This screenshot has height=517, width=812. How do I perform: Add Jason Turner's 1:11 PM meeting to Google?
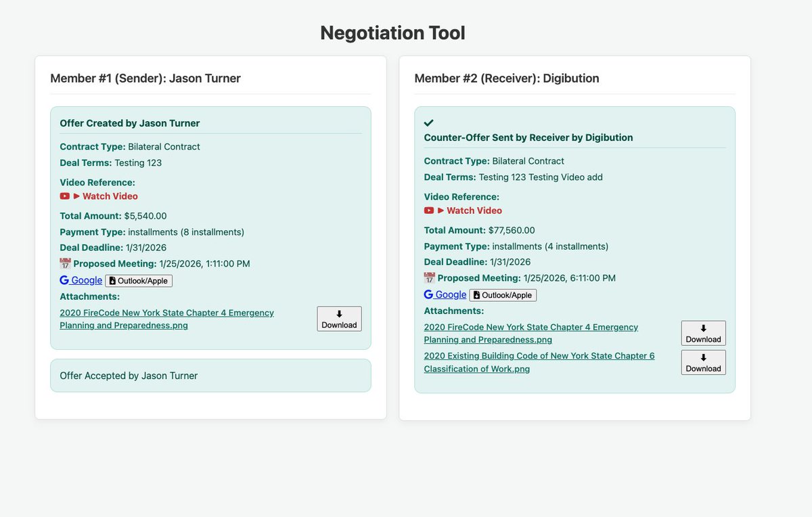click(x=81, y=280)
